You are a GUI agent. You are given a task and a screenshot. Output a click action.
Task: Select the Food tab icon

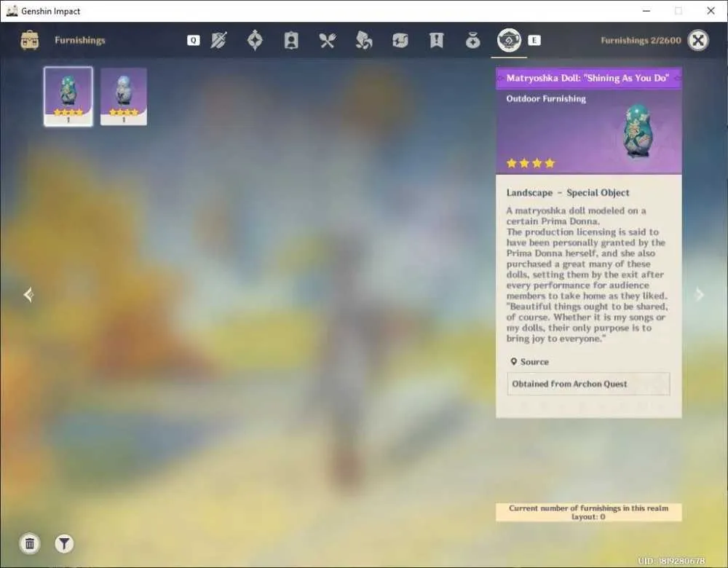pos(328,40)
